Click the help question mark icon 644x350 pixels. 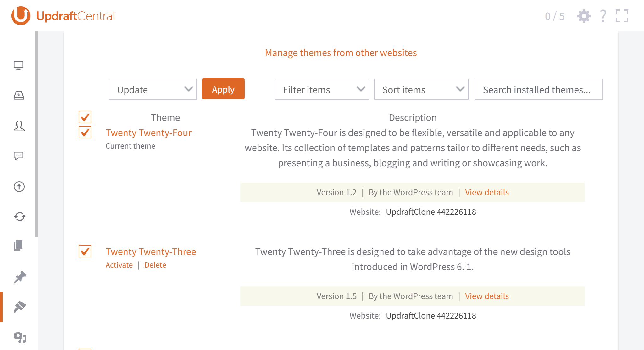tap(603, 16)
